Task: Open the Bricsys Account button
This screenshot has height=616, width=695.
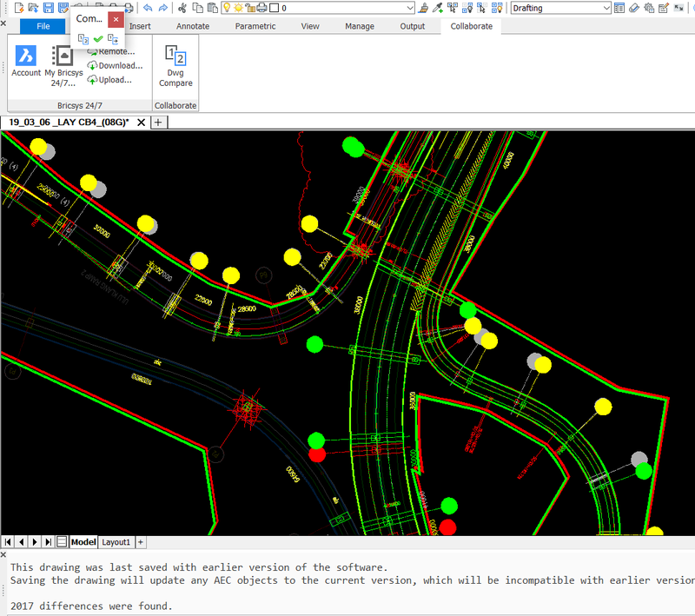Action: pyautogui.click(x=26, y=61)
